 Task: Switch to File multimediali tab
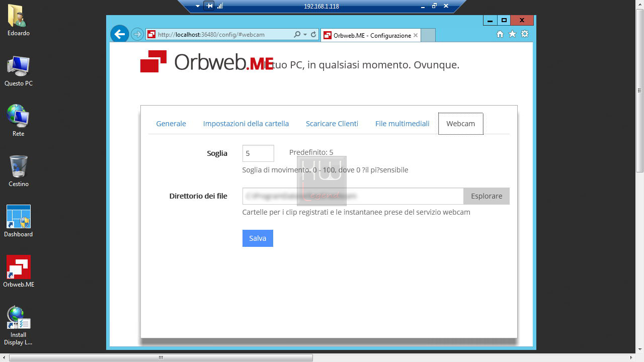(x=403, y=124)
